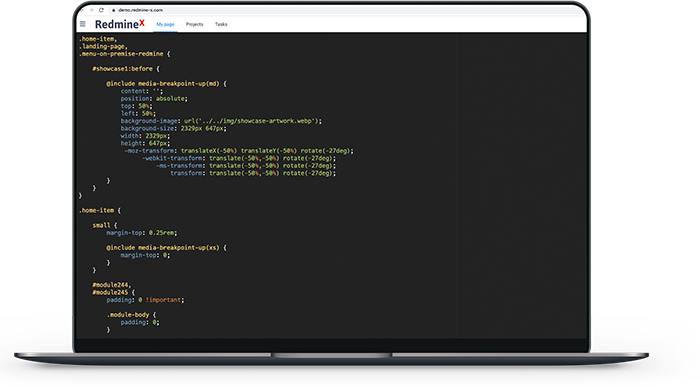Click the "-moz-transform" code line
Viewport: 700px width, 387px height.
click(x=239, y=151)
